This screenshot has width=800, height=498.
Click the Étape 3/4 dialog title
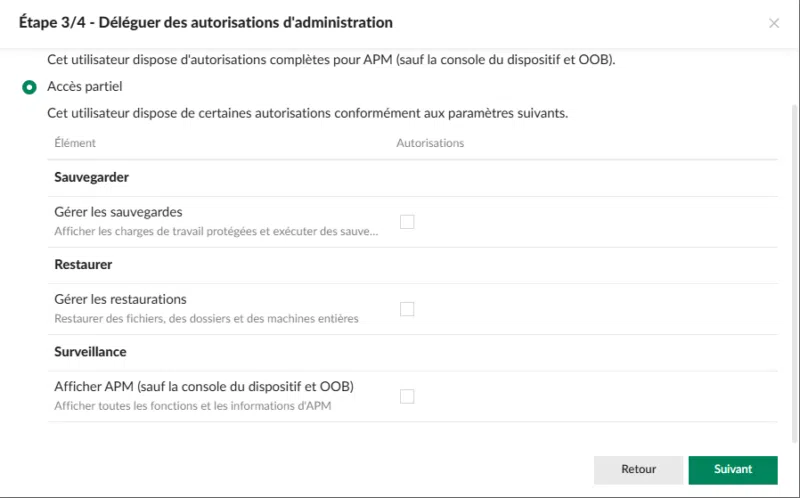click(x=205, y=22)
